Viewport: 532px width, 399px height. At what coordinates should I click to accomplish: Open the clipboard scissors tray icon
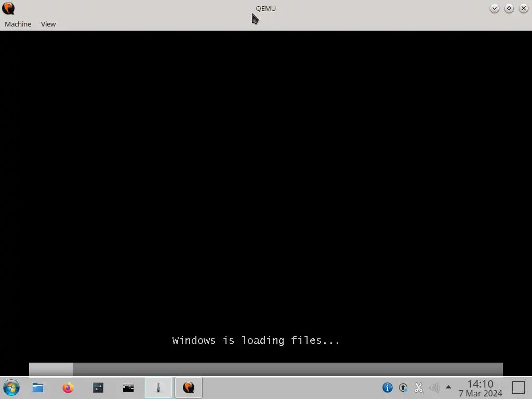(419, 388)
